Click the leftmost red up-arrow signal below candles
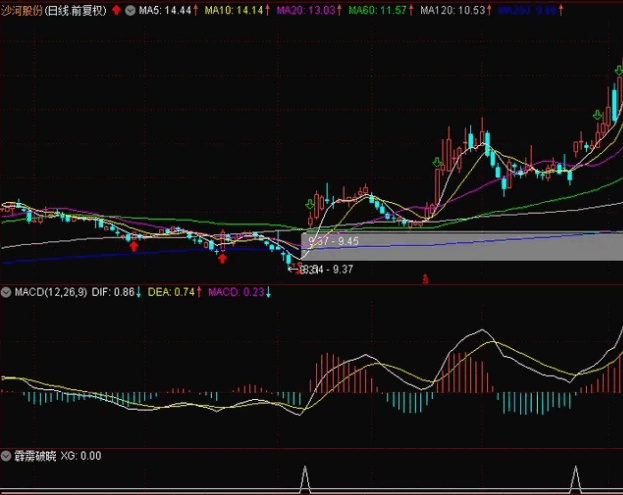Image resolution: width=623 pixels, height=495 pixels. (x=133, y=244)
